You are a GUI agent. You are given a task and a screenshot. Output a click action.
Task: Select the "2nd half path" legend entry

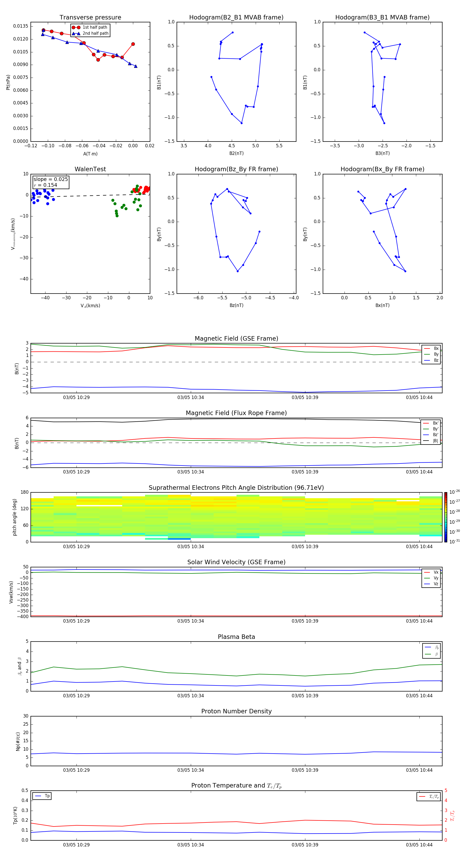(90, 33)
